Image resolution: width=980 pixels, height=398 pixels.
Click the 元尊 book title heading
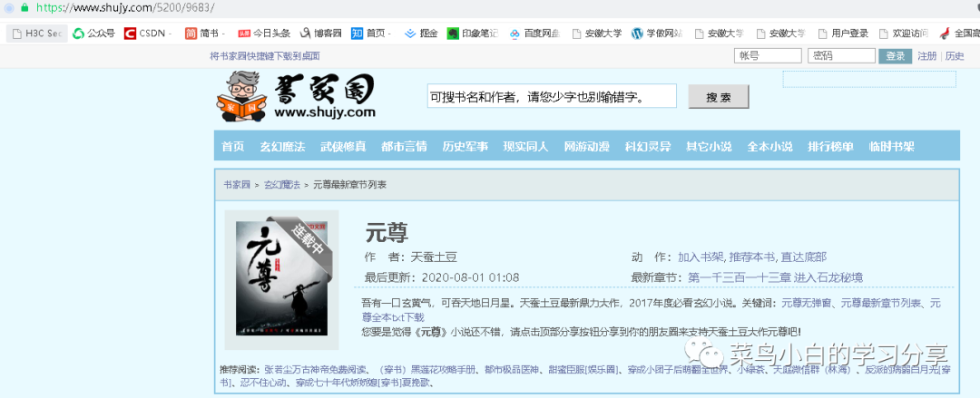click(387, 232)
